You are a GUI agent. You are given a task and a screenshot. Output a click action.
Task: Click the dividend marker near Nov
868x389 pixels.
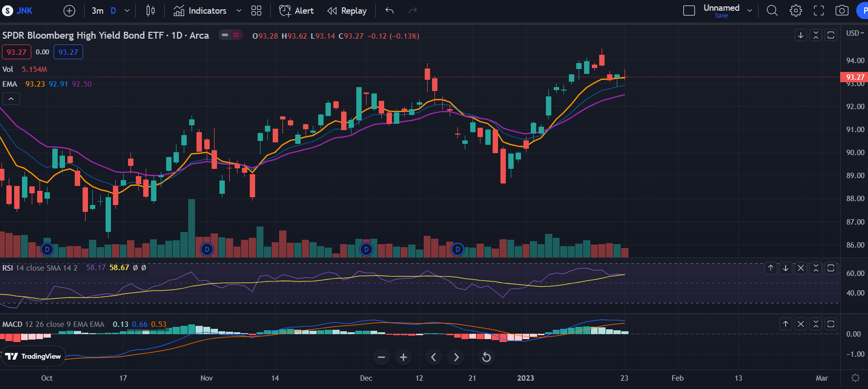coord(207,250)
